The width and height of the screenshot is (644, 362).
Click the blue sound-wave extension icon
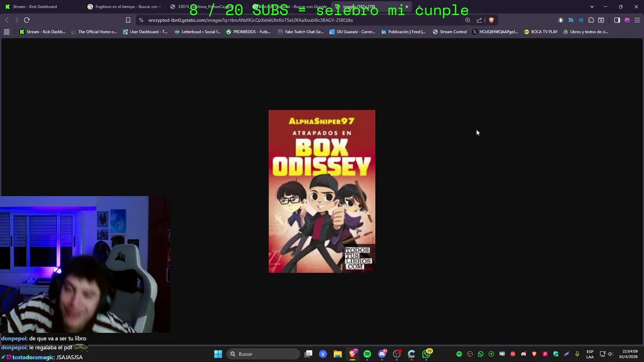point(581,20)
